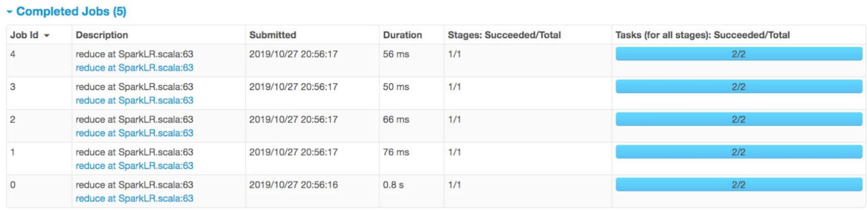Click the 2/2 progress bar for job 4
This screenshot has height=211, width=868.
pos(739,54)
